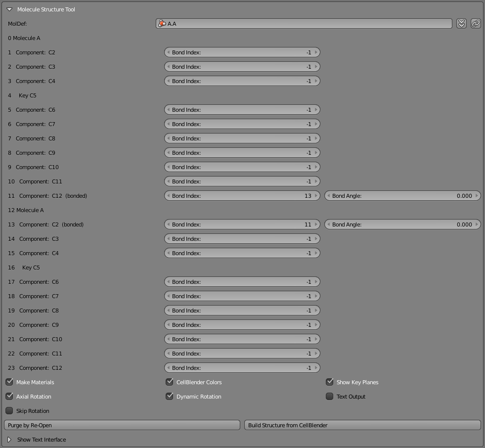Click Bond Angle field of row 11 C12 bonded

click(403, 195)
